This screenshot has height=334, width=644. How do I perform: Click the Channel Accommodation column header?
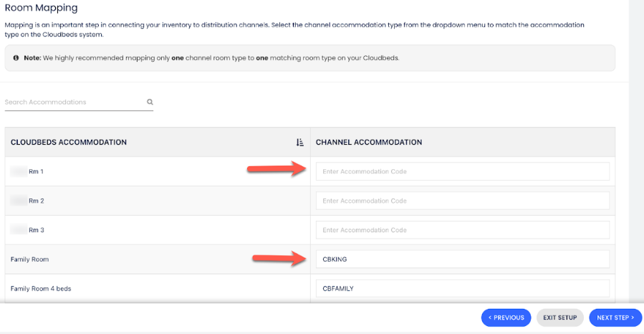[369, 143]
